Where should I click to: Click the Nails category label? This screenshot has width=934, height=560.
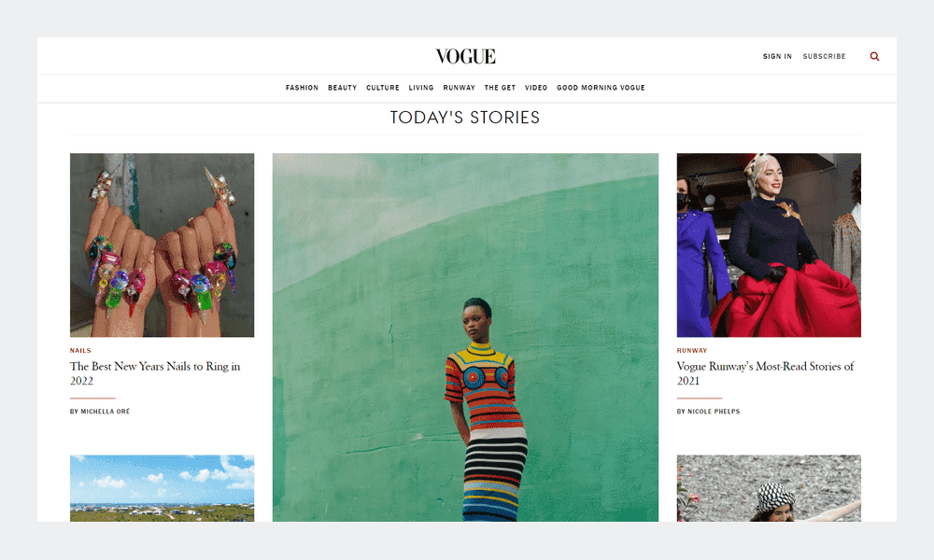pyautogui.click(x=80, y=351)
